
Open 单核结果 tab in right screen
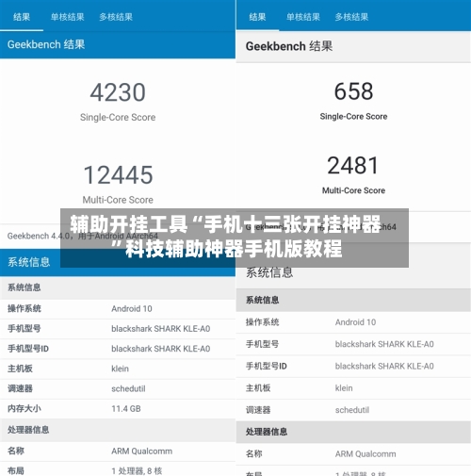point(303,17)
